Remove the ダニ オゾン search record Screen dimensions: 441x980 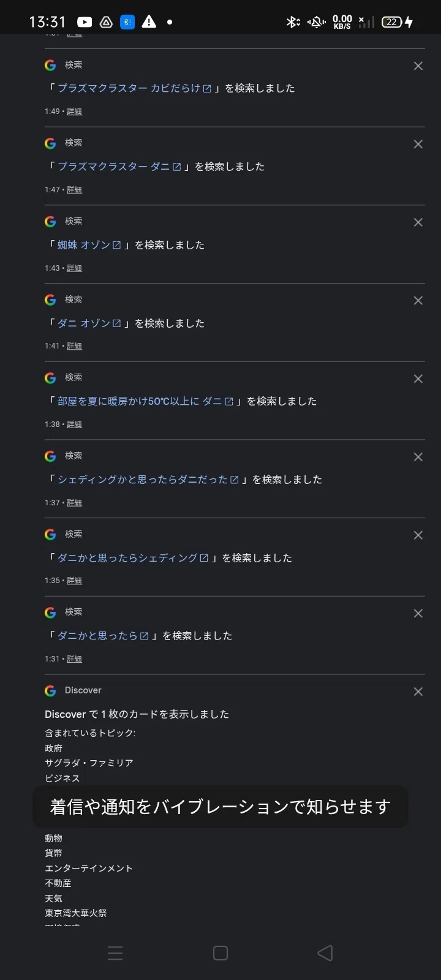(x=418, y=301)
